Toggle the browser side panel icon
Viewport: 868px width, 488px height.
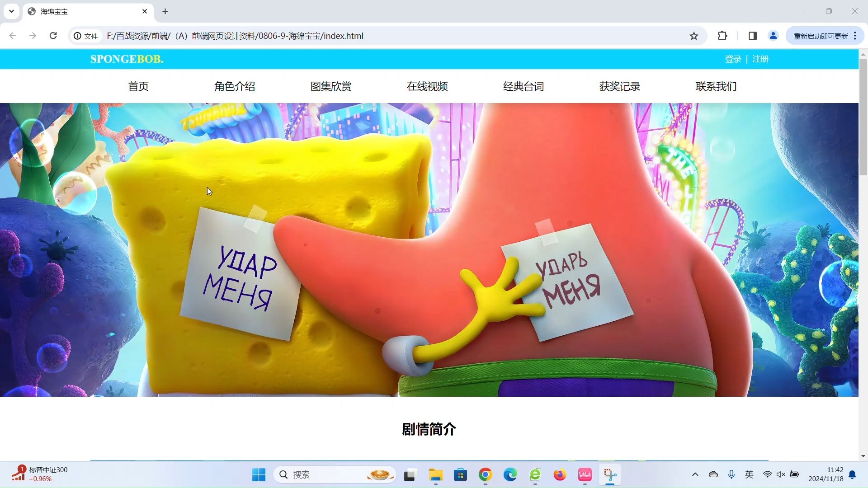(753, 36)
